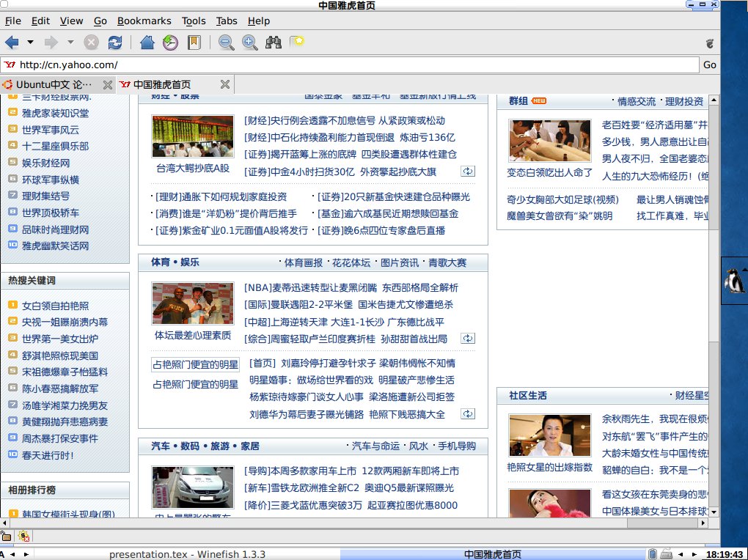This screenshot has height=560, width=748.
Task: Open the stock exchange board thumbnail
Action: (193, 136)
